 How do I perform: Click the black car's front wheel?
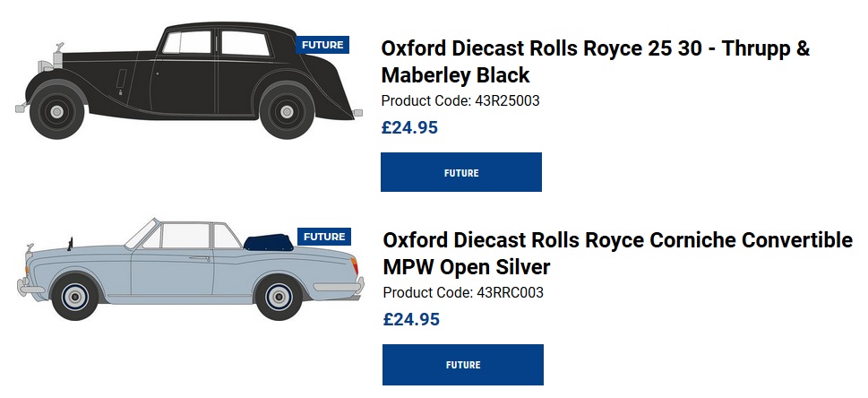pyautogui.click(x=57, y=112)
